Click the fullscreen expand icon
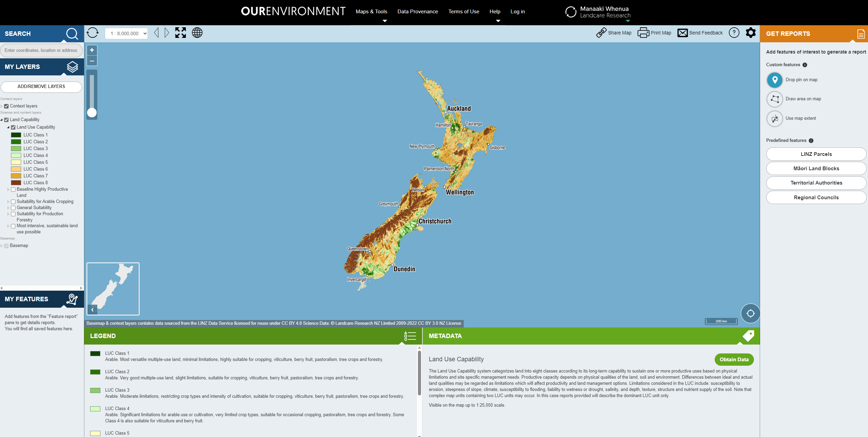 [181, 33]
